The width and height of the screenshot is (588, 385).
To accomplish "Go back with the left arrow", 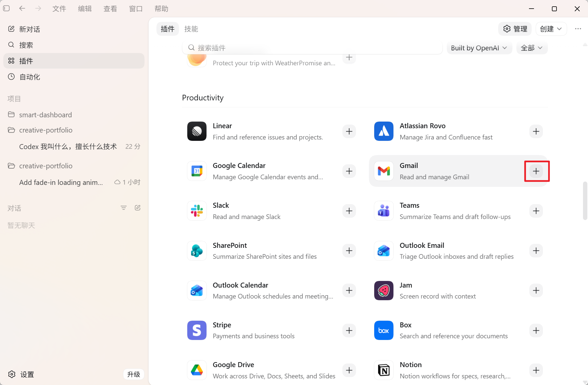I will coord(22,8).
